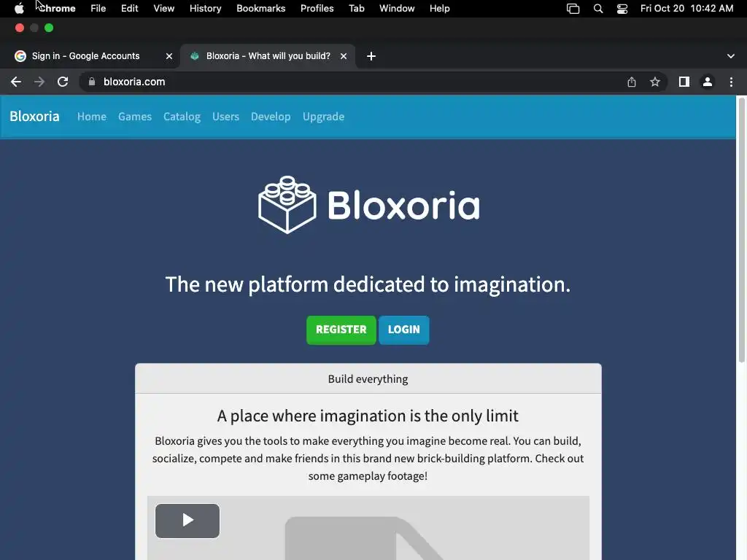Go to Home in navbar
747x560 pixels.
92,117
